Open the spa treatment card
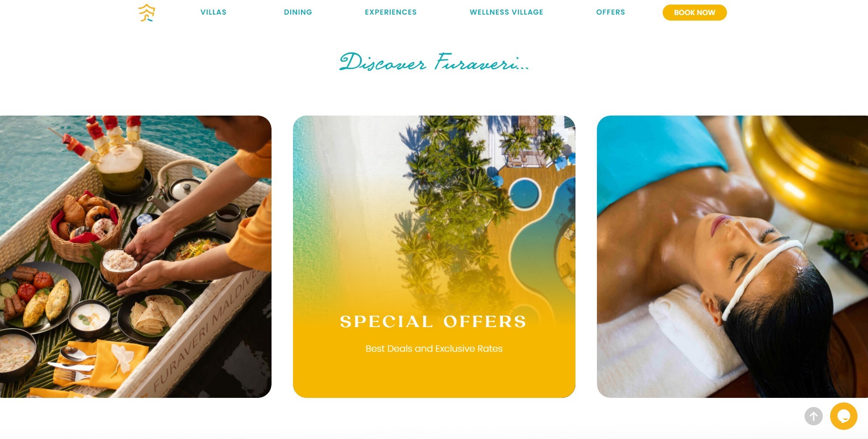 [732, 256]
